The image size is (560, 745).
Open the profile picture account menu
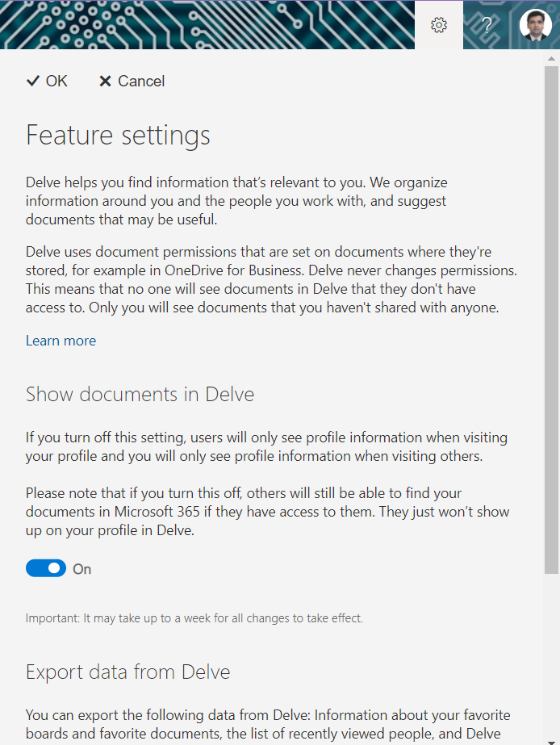pyautogui.click(x=536, y=25)
